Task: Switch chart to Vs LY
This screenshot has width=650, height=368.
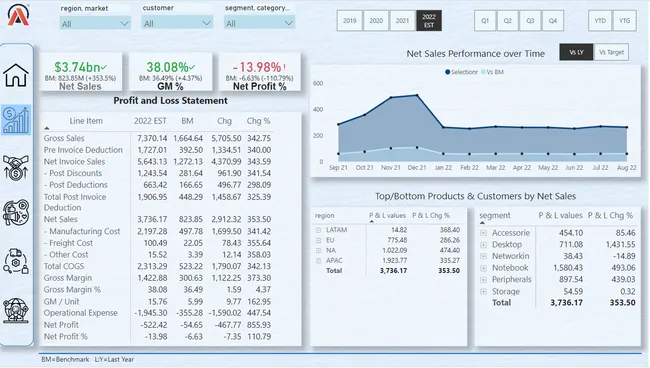Action: point(576,52)
